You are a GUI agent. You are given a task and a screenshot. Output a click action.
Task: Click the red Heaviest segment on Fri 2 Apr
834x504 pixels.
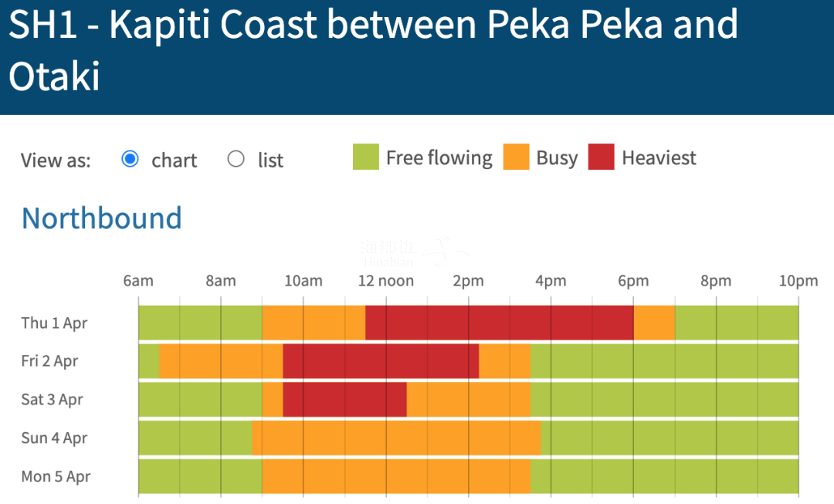point(381,361)
